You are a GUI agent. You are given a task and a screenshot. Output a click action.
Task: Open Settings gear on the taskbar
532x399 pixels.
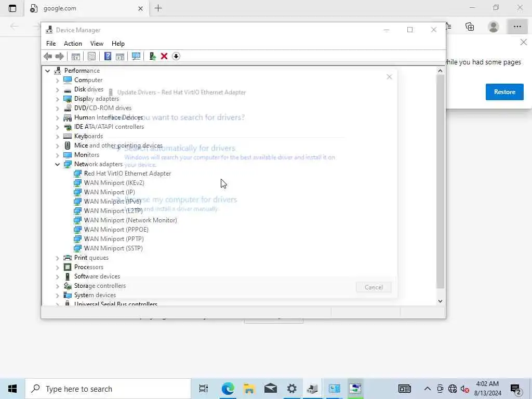pyautogui.click(x=292, y=389)
